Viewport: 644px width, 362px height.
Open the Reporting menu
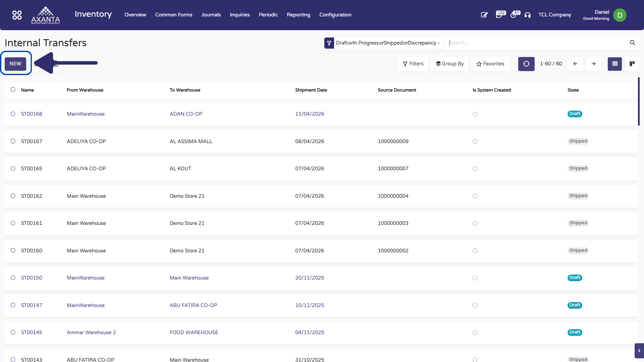[x=298, y=15]
